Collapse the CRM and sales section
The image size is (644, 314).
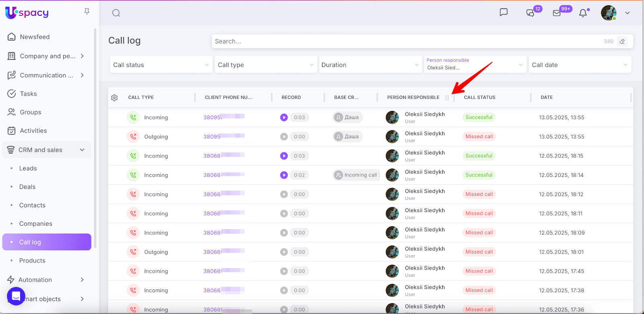coord(82,150)
